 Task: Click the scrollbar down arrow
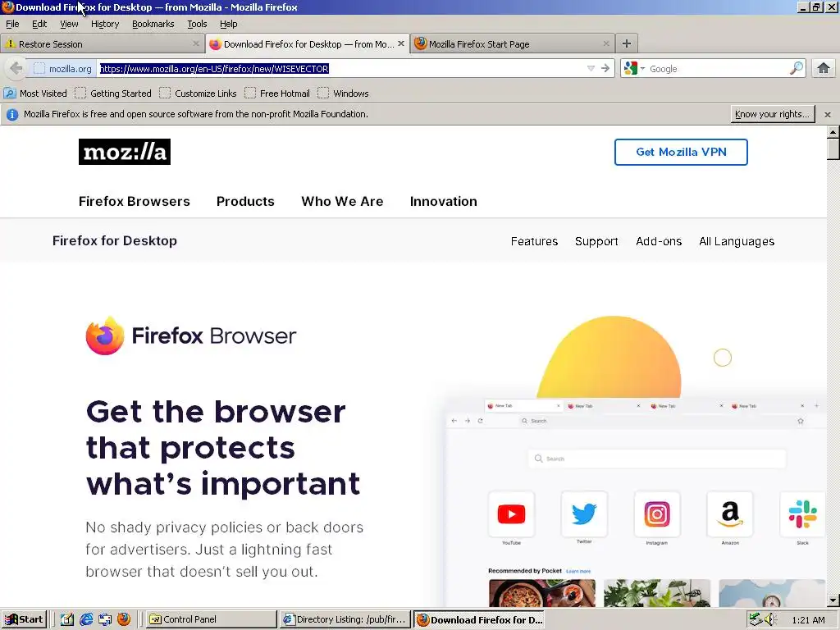point(833,600)
